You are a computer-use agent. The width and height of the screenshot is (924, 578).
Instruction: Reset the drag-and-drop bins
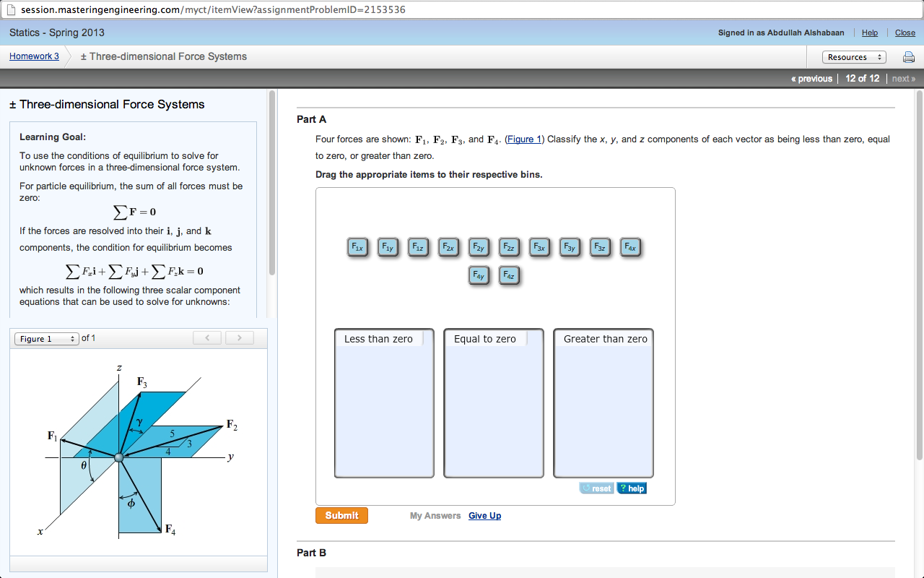[596, 488]
